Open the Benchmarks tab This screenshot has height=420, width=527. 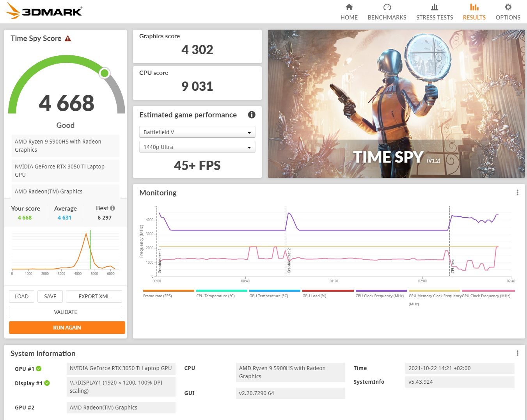tap(387, 12)
